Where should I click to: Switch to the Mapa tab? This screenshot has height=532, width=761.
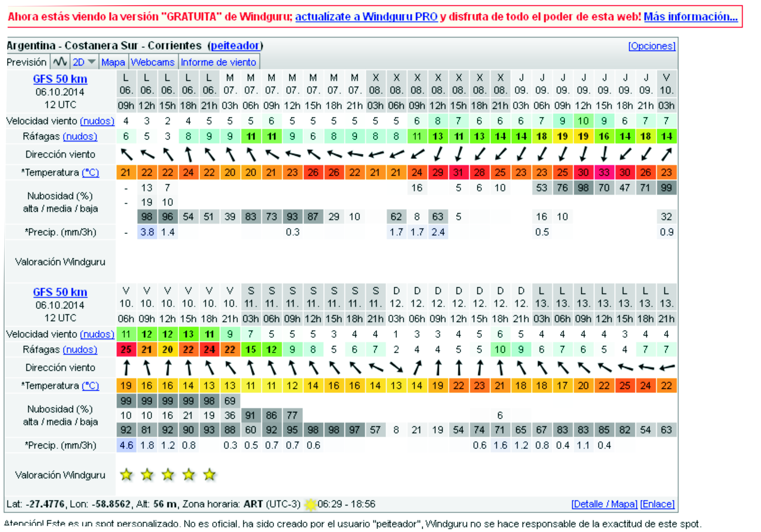113,62
